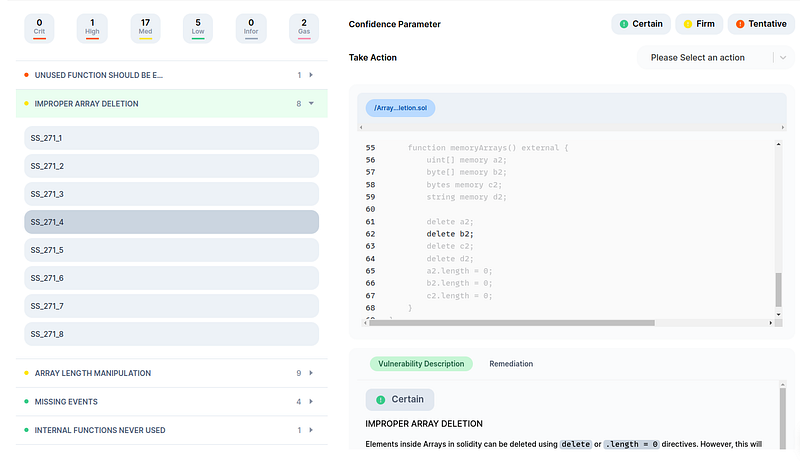The width and height of the screenshot is (800, 464).
Task: Click file tab bar scroll right arrow
Action: 783,127
